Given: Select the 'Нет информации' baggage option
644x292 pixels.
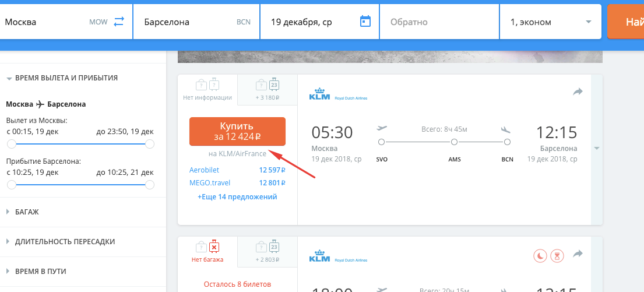Looking at the screenshot, I should pyautogui.click(x=207, y=90).
